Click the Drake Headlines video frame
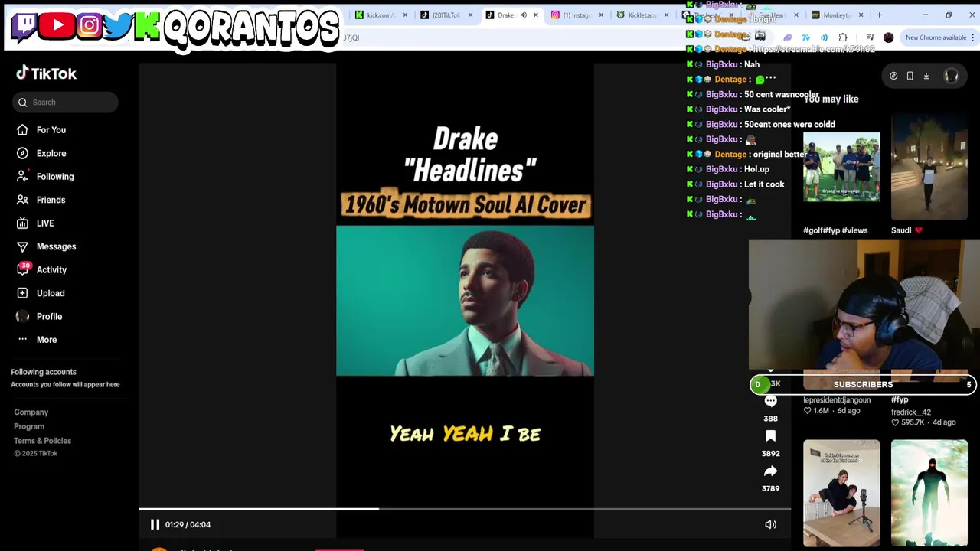 click(465, 301)
